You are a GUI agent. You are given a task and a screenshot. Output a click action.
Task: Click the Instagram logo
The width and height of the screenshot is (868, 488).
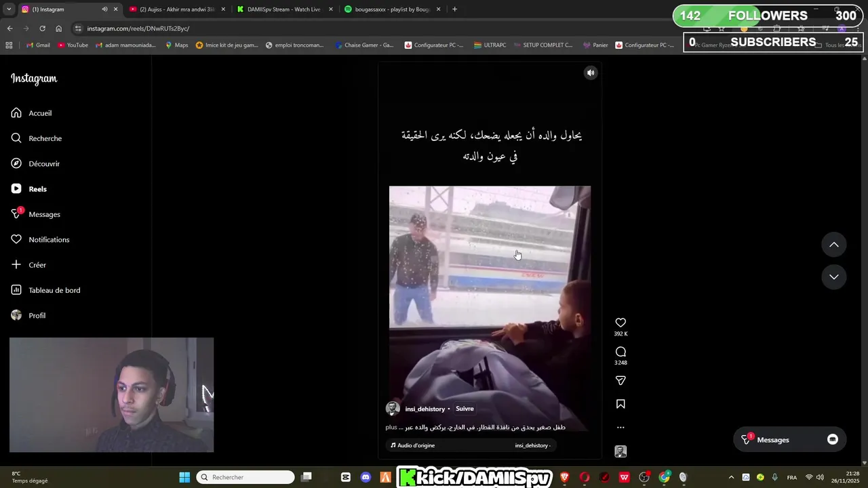[34, 79]
